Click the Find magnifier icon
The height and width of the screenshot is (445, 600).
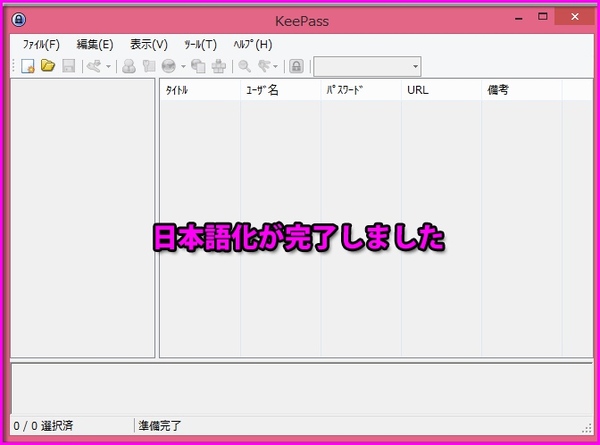[245, 66]
